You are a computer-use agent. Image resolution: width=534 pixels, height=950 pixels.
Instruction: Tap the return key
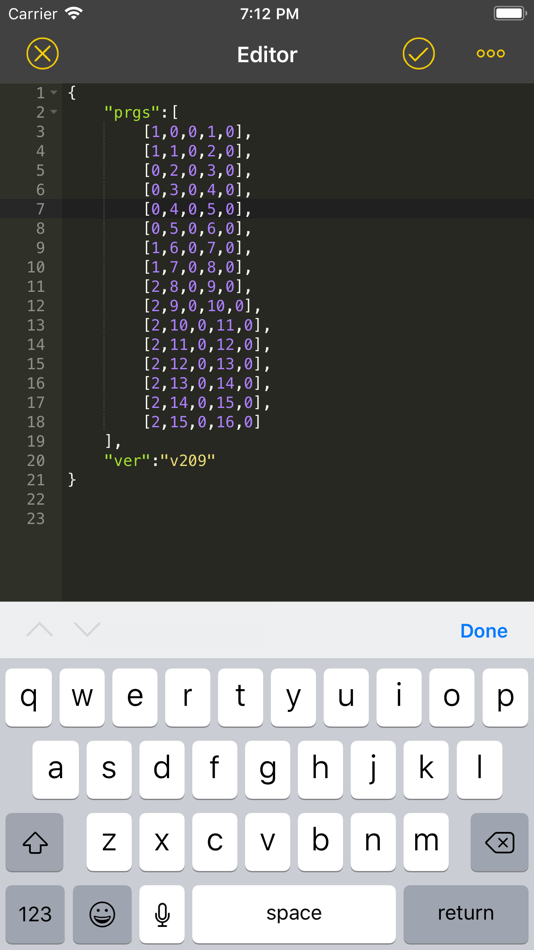click(x=466, y=914)
